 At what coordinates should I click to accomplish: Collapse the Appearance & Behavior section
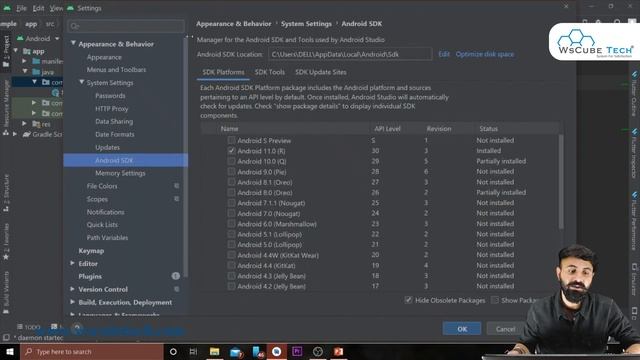[x=73, y=43]
